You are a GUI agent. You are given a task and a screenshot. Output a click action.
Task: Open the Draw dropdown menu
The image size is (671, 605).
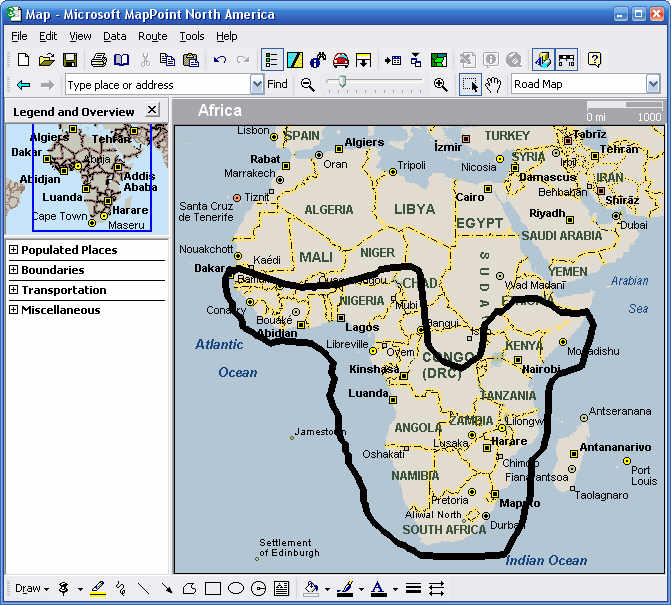click(x=32, y=588)
